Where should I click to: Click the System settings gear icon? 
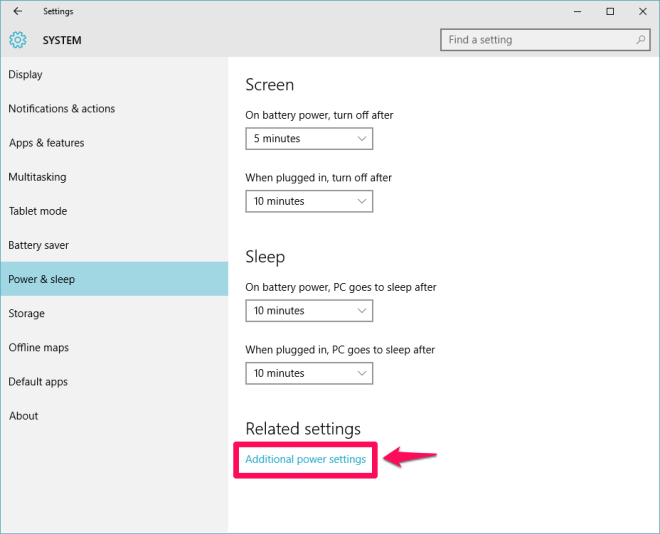[x=18, y=40]
